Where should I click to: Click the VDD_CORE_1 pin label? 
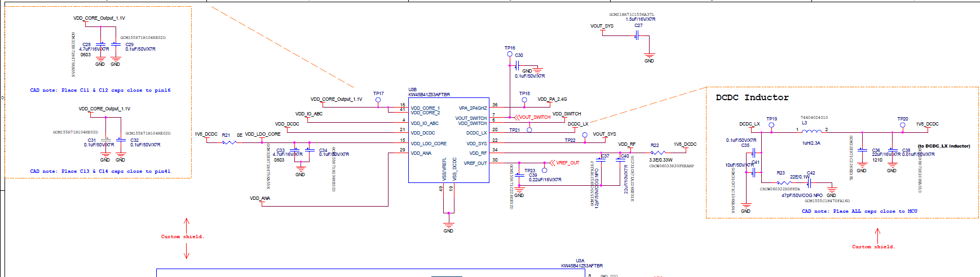tap(425, 108)
